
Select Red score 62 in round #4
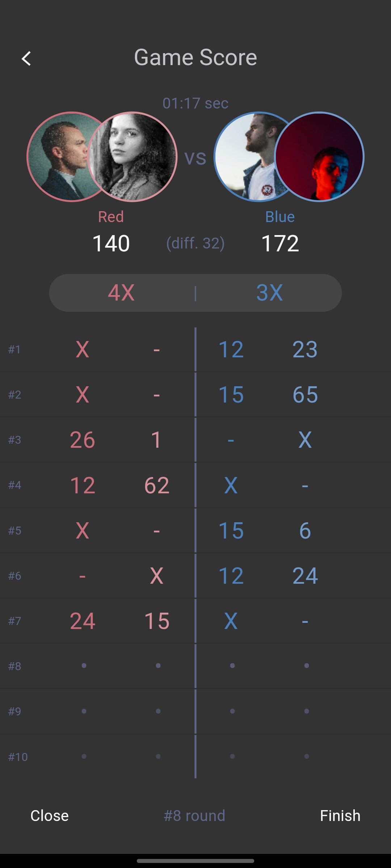pos(157,485)
